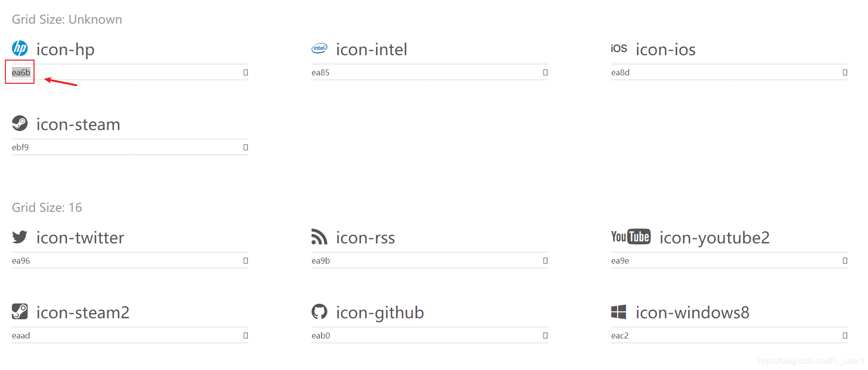Viewport: 868px width, 370px height.
Task: Click the Twitter bird icon
Action: pyautogui.click(x=20, y=237)
